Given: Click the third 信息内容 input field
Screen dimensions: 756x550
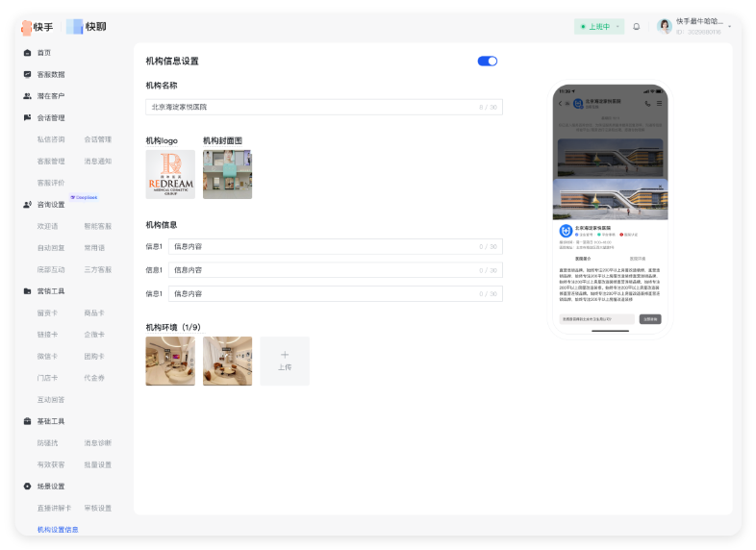Looking at the screenshot, I should [336, 293].
